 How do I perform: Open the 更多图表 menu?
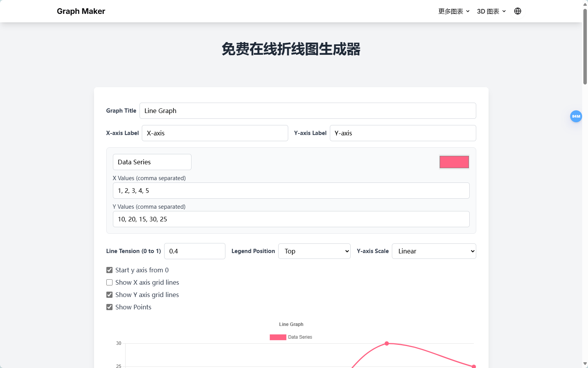(x=454, y=11)
